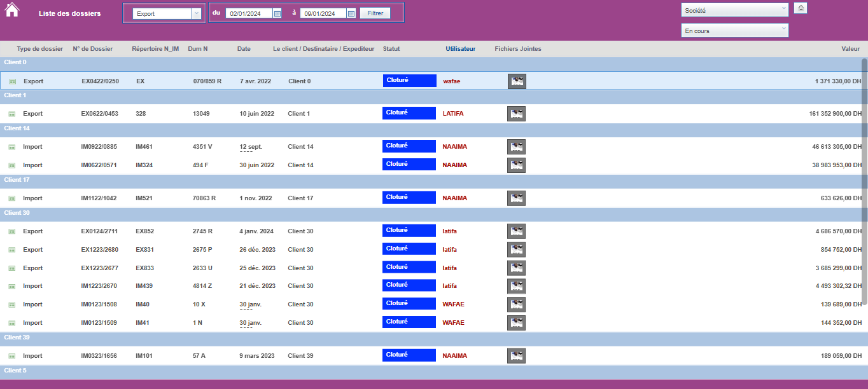868x389 pixels.
Task: Open attached files icon for dossier EX1223/2680
Action: click(x=516, y=250)
